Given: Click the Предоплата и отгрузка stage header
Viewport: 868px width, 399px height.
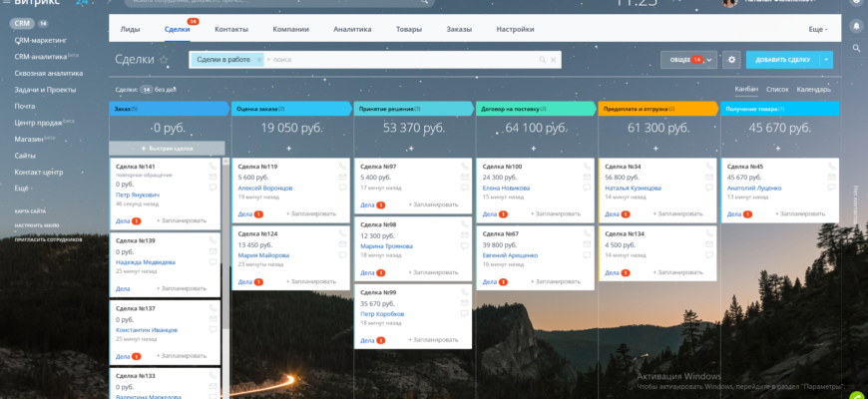Looking at the screenshot, I should 658,109.
